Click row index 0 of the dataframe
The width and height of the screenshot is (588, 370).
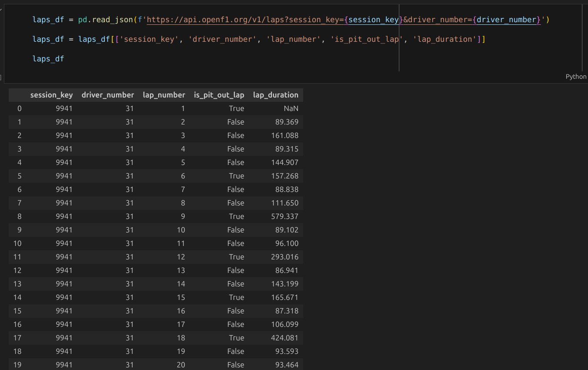click(19, 108)
